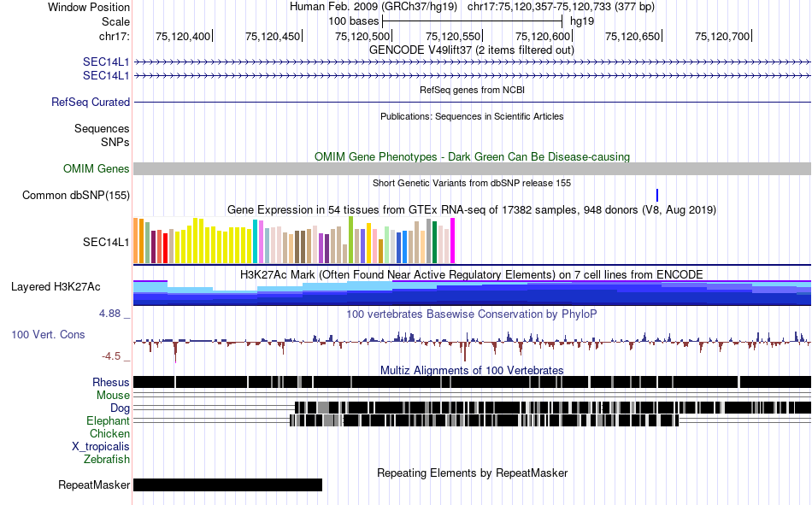Click the bright red bar in the GTEx chart

click(x=165, y=248)
